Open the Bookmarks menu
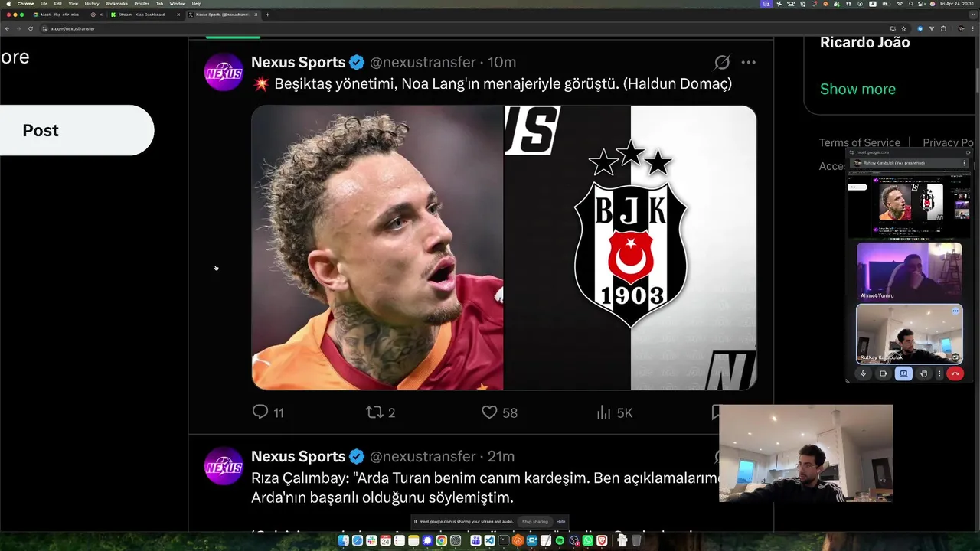The height and width of the screenshot is (551, 980). [x=116, y=4]
